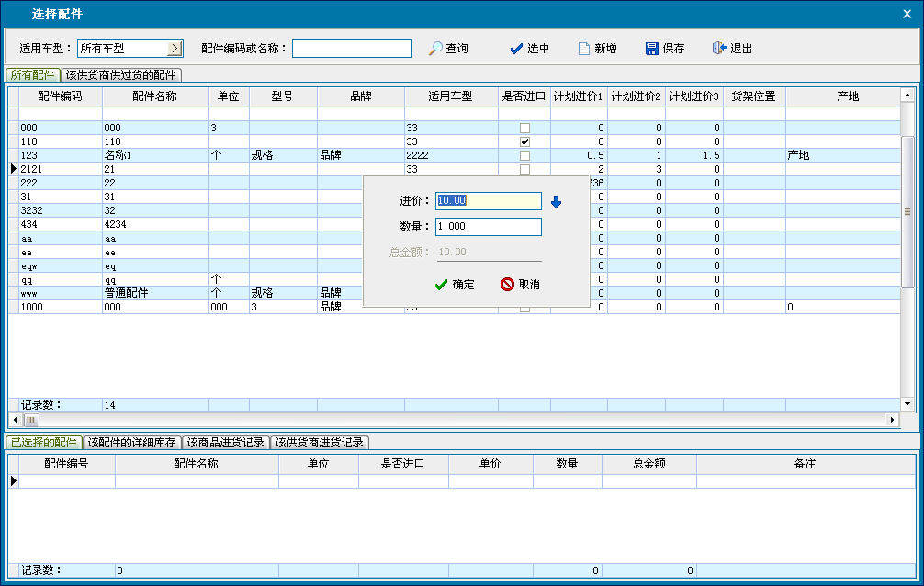924x586 pixels.
Task: Click the 新增 new document icon
Action: (583, 49)
